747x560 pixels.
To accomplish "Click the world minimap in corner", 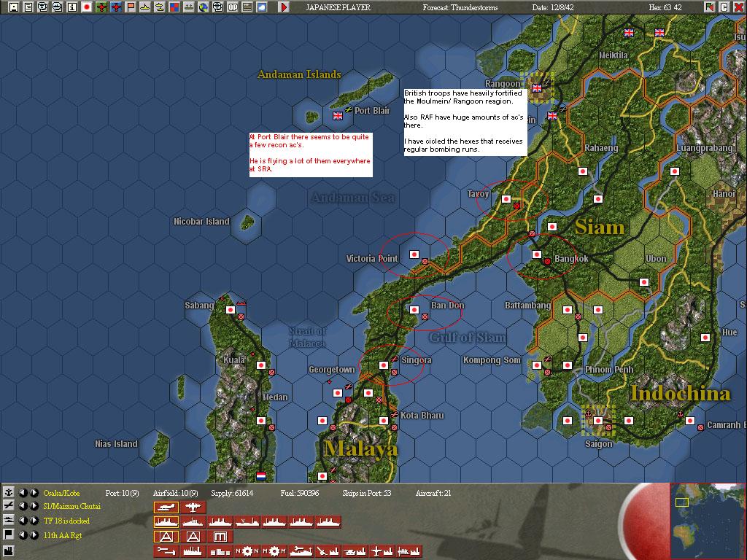I will click(707, 521).
